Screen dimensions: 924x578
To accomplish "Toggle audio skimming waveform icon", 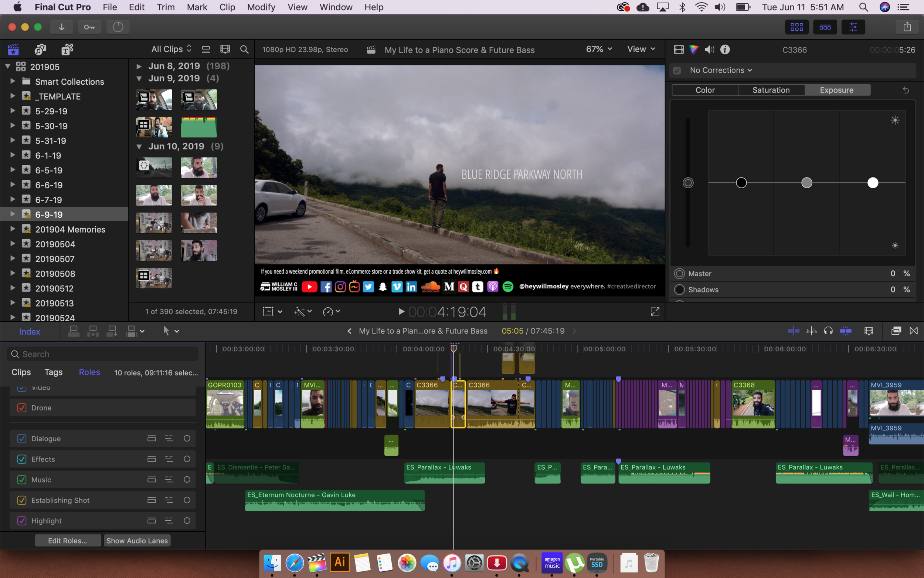I will (x=811, y=331).
